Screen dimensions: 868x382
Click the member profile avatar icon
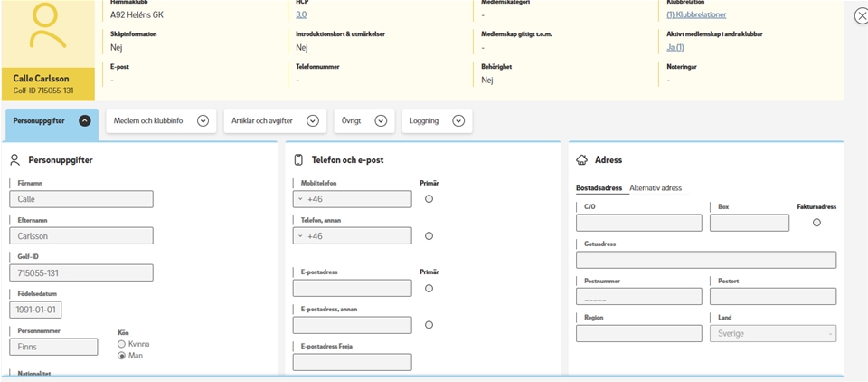(x=47, y=29)
